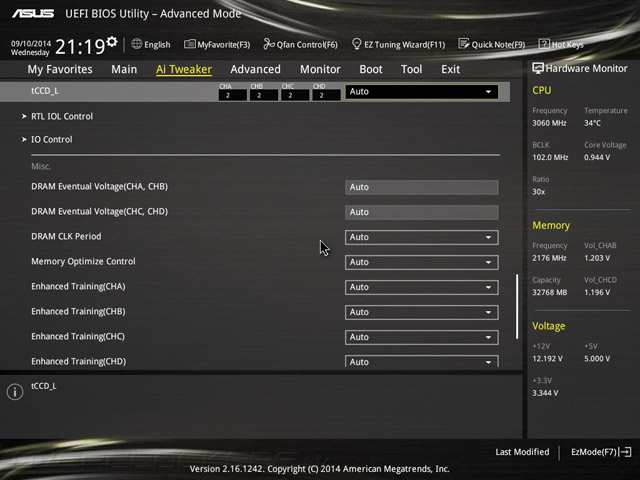Click the CHC value box for tCCD_L
Screen dimensions: 640x480
point(295,95)
